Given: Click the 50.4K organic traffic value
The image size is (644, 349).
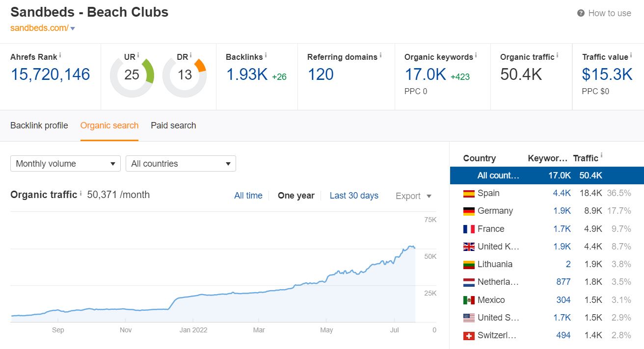Looking at the screenshot, I should point(521,75).
